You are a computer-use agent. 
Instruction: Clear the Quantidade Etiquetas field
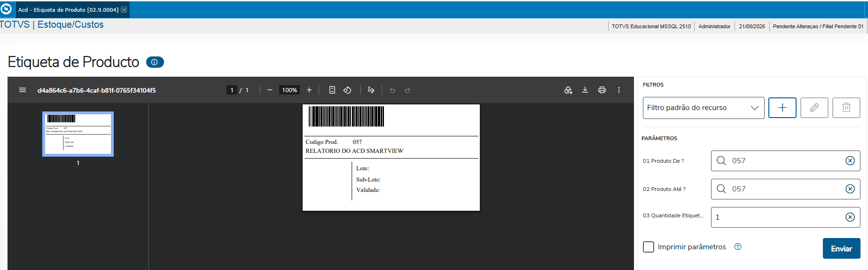pyautogui.click(x=850, y=217)
